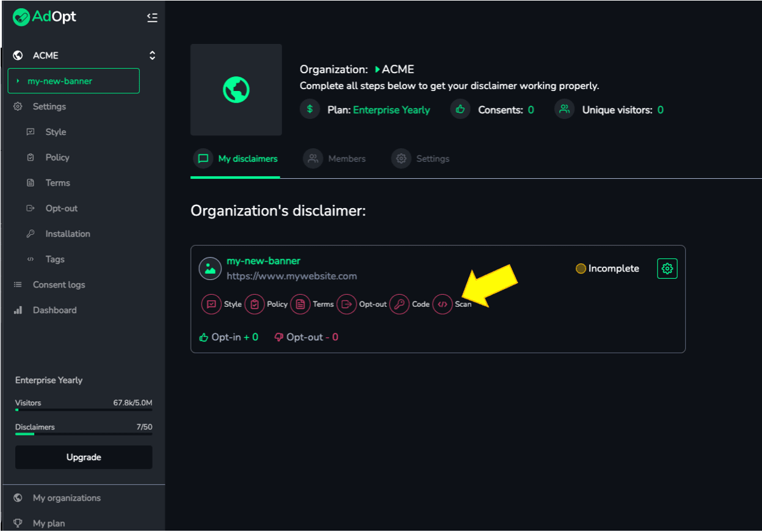762x532 pixels.
Task: Click the 67.8k/5.0M visitors value
Action: (x=132, y=403)
